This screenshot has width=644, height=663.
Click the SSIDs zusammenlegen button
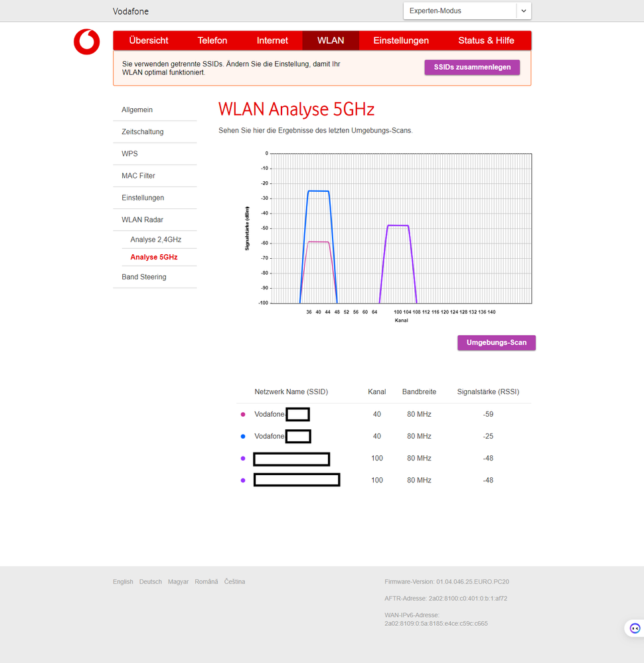tap(471, 67)
